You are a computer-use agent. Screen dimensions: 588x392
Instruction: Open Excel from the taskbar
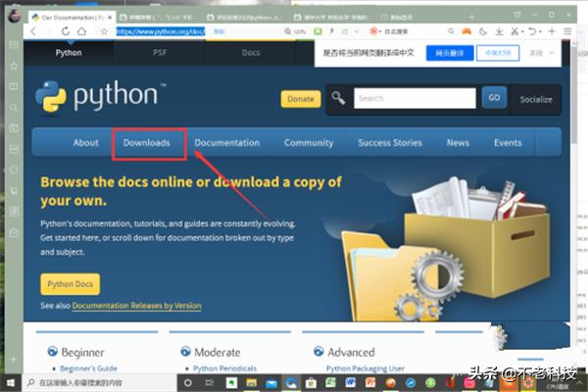(x=330, y=382)
